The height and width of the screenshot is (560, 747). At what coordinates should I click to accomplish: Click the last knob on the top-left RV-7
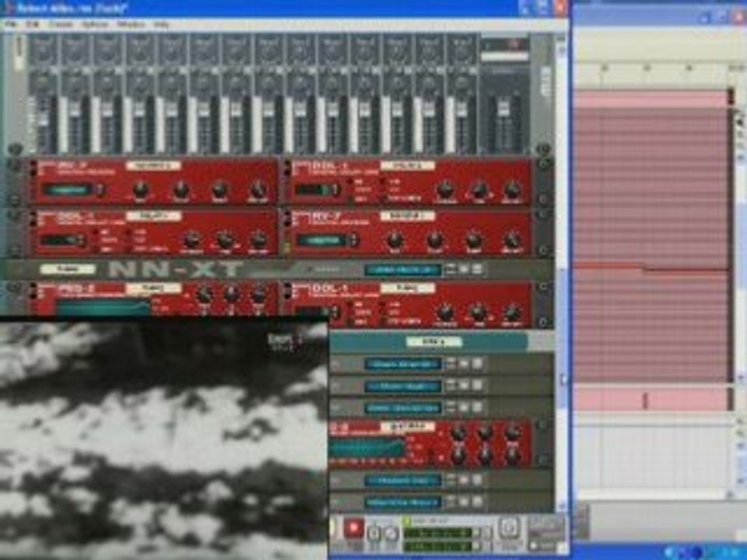pyautogui.click(x=258, y=190)
